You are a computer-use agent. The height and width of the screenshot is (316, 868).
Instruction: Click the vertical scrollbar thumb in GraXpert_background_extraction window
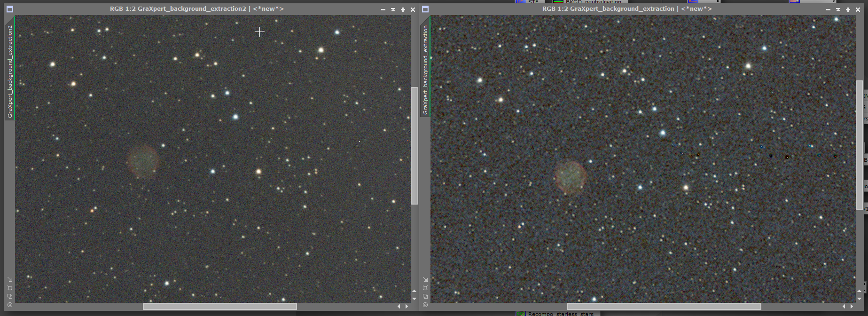coord(859,146)
